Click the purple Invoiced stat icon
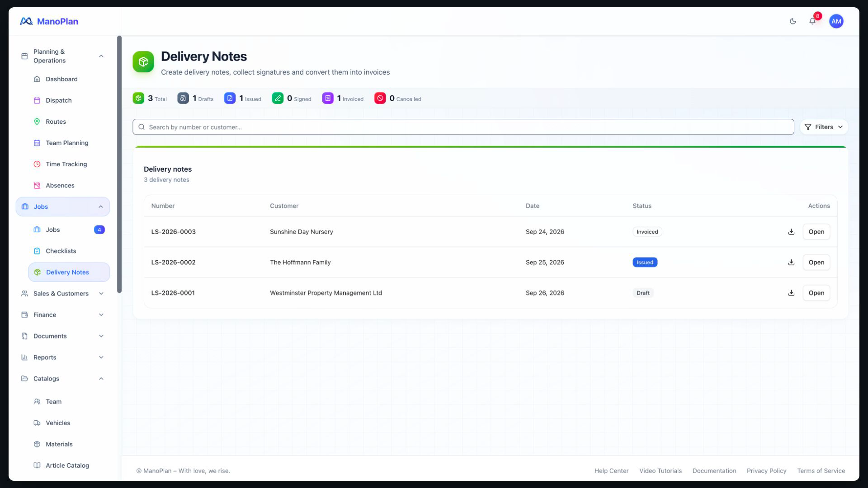Image resolution: width=868 pixels, height=488 pixels. 328,98
